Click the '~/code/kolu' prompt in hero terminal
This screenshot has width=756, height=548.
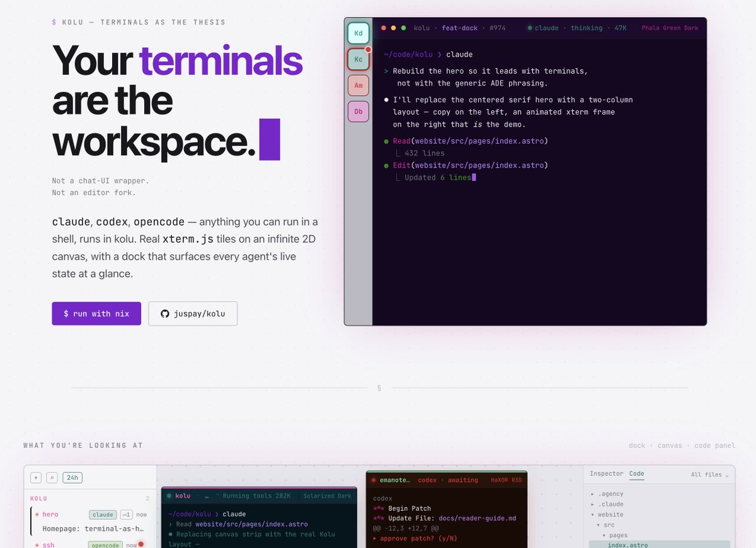click(408, 55)
